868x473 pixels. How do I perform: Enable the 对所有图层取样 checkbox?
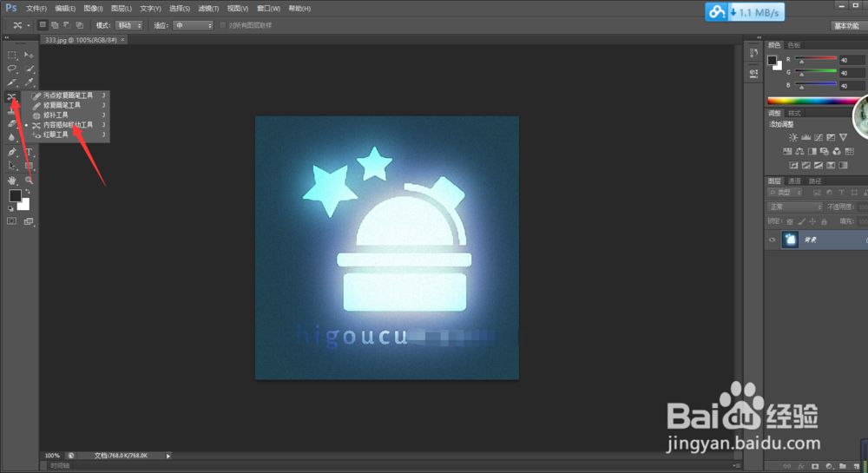point(222,25)
